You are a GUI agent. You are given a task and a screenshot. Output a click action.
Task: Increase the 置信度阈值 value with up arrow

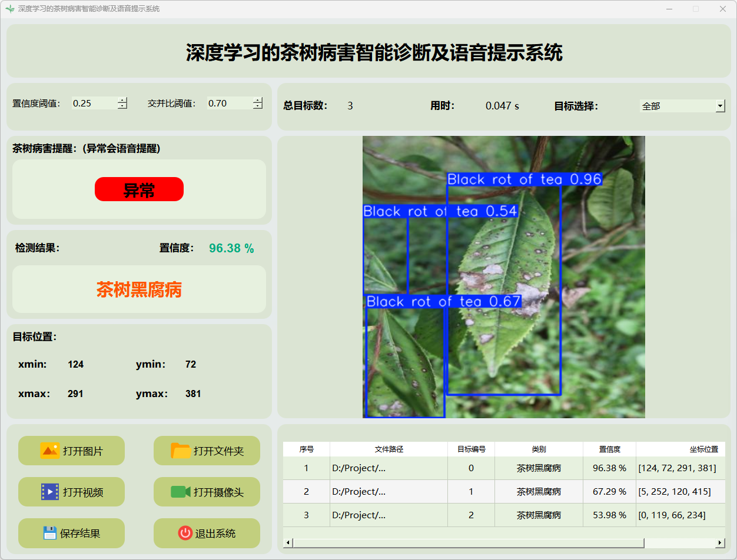122,100
